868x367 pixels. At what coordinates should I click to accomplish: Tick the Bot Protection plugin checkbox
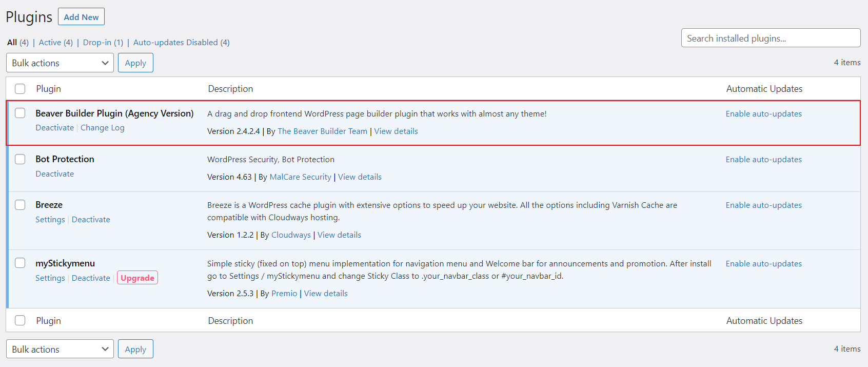coord(20,159)
